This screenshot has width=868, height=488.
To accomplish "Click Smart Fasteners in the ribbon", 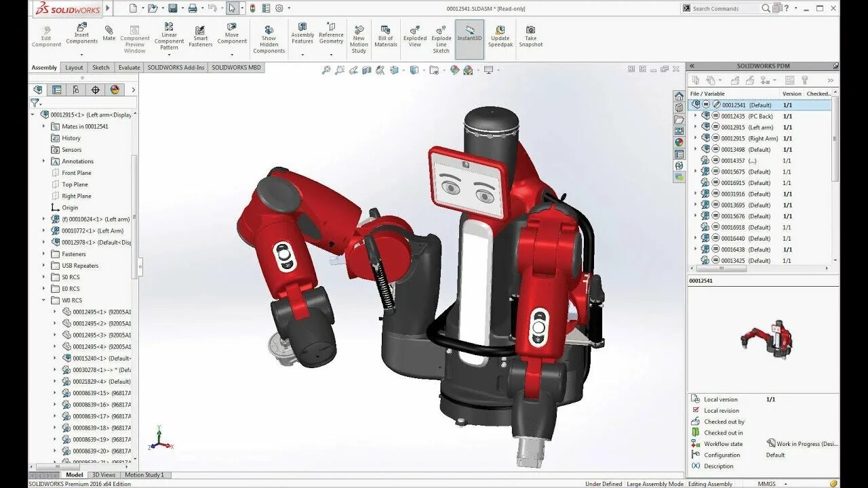I will coord(200,37).
